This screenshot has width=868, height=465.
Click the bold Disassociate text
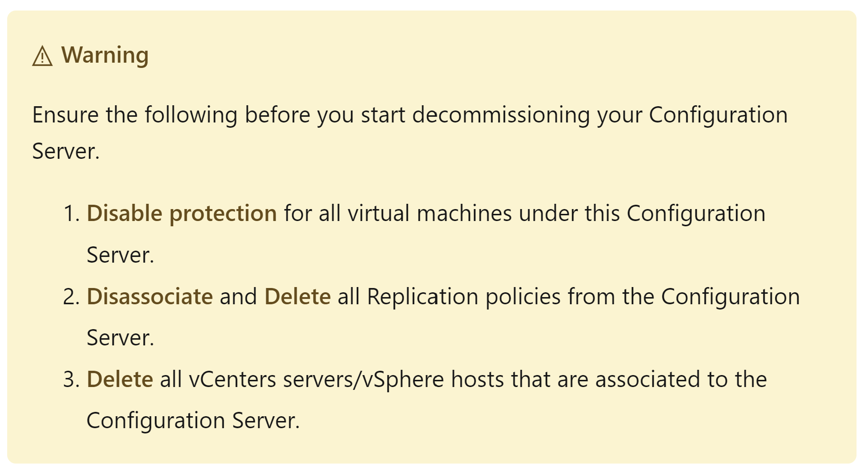point(150,297)
